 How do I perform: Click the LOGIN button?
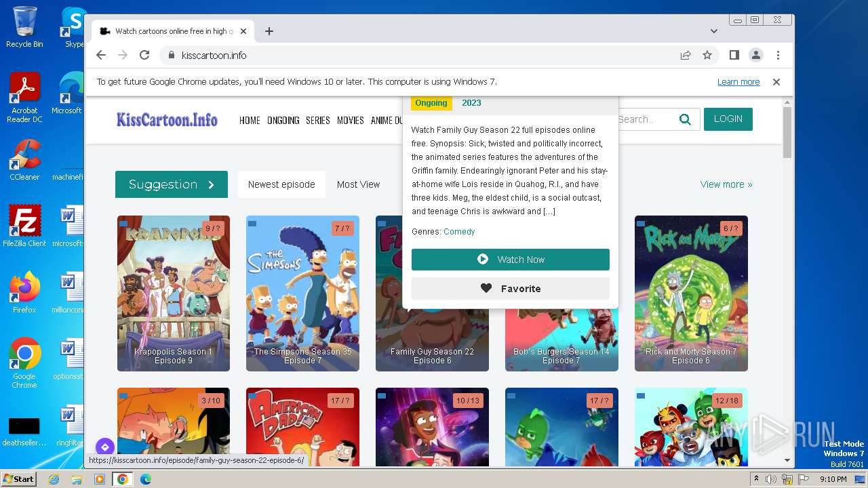[728, 119]
